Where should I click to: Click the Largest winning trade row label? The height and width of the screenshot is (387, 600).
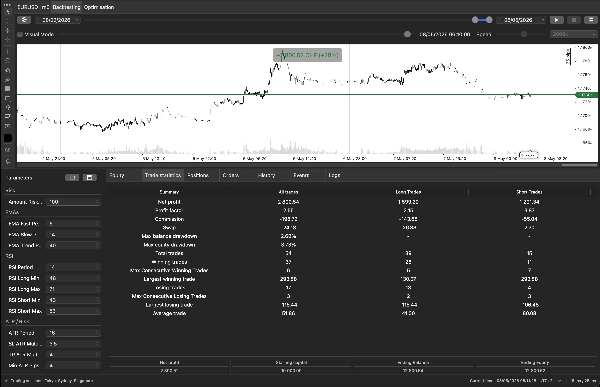point(169,279)
